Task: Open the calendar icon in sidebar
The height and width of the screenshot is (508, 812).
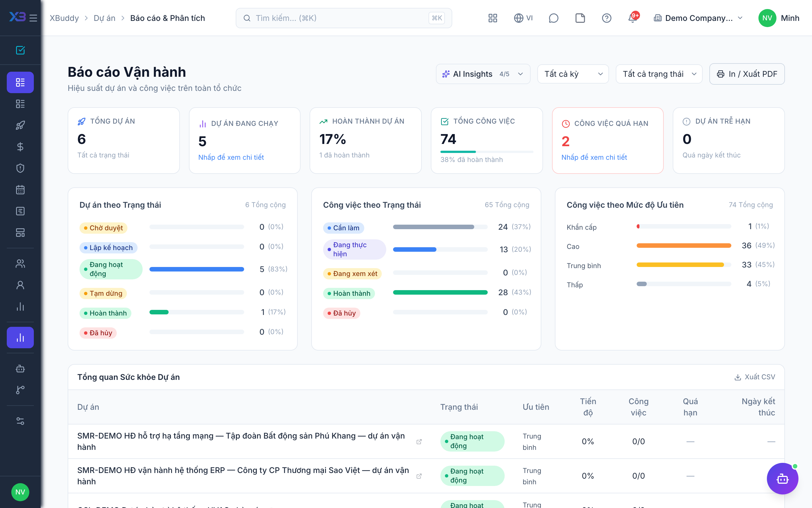Action: coord(20,190)
